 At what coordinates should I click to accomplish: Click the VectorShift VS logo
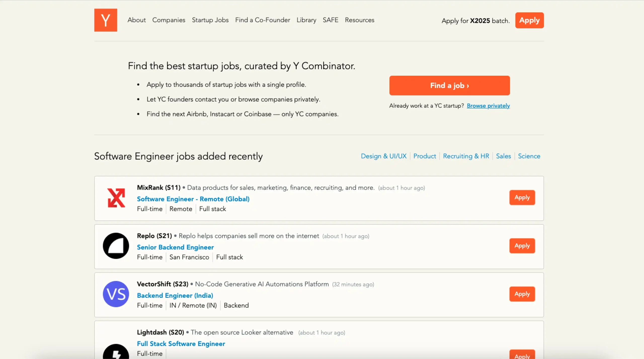[116, 294]
